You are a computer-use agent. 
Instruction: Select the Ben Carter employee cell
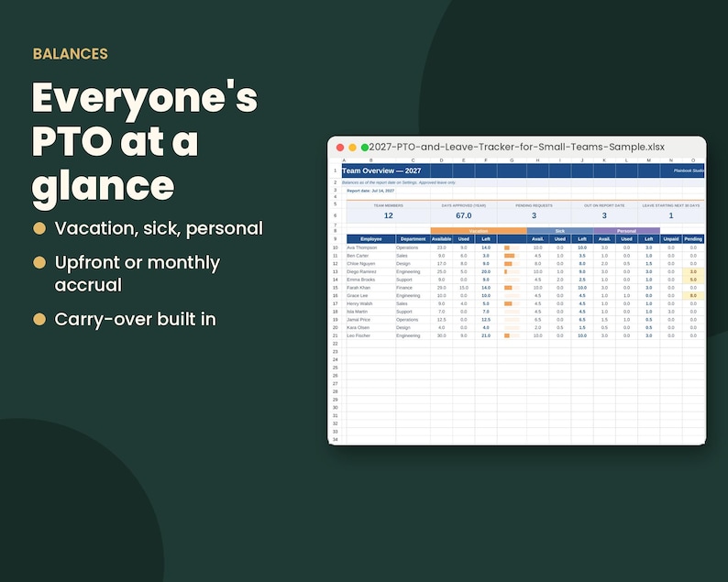coord(371,256)
